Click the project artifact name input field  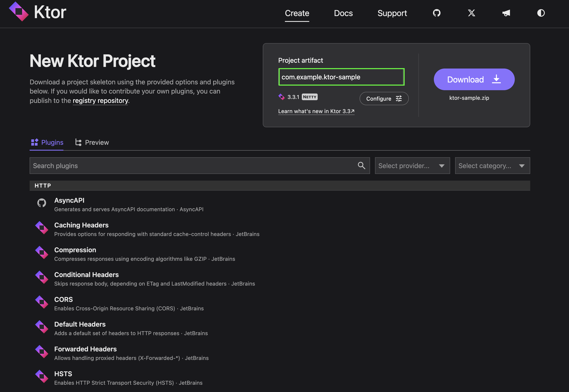coord(341,77)
